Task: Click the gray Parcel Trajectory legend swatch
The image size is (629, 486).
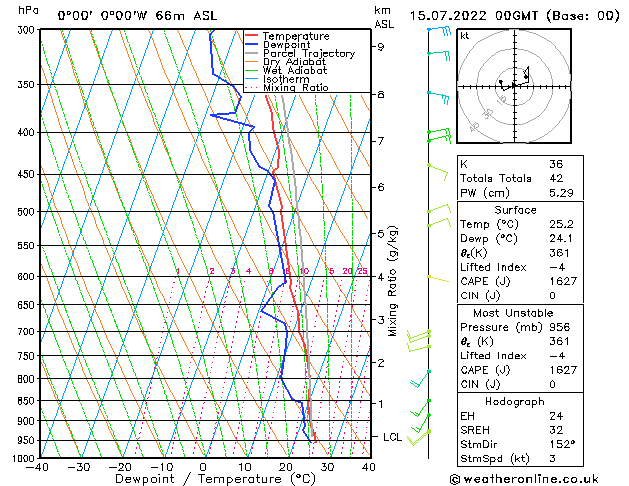Action: tap(252, 53)
